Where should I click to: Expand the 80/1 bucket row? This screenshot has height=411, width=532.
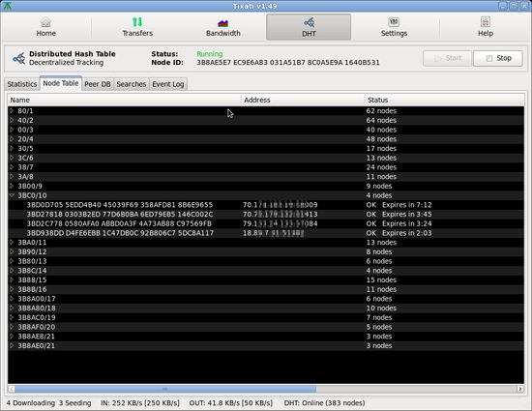pyautogui.click(x=12, y=111)
